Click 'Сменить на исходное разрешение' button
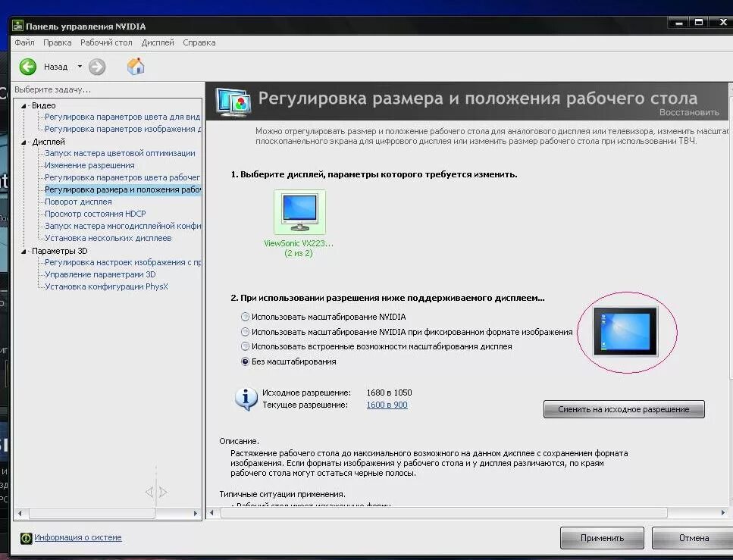The height and width of the screenshot is (560, 733). coord(624,409)
